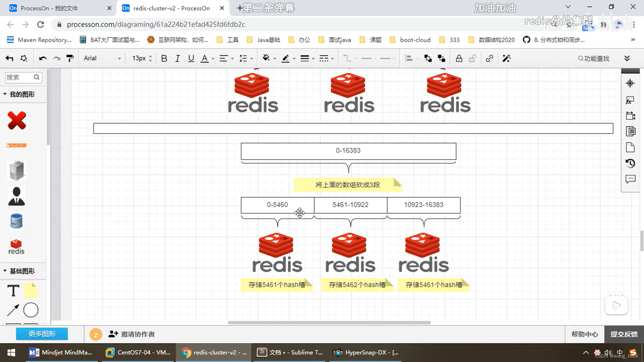This screenshot has width=644, height=362.
Task: Open the fill color dropdown arrow
Action: 275,59
